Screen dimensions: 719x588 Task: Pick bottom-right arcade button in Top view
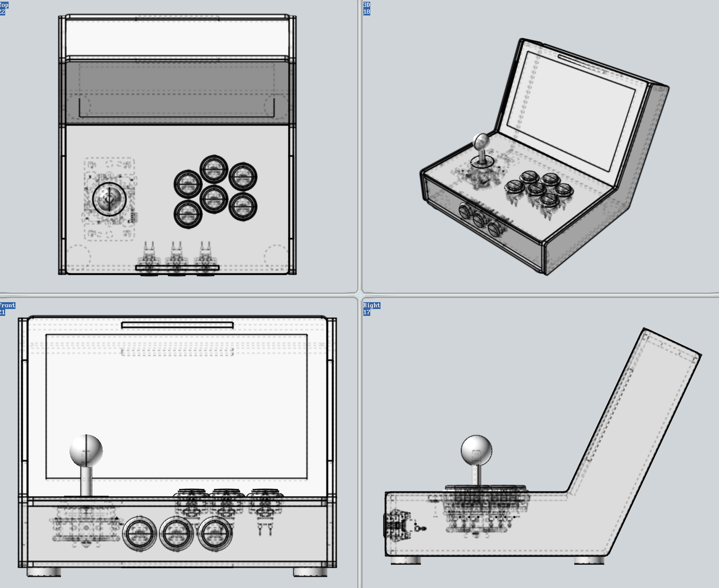click(243, 206)
